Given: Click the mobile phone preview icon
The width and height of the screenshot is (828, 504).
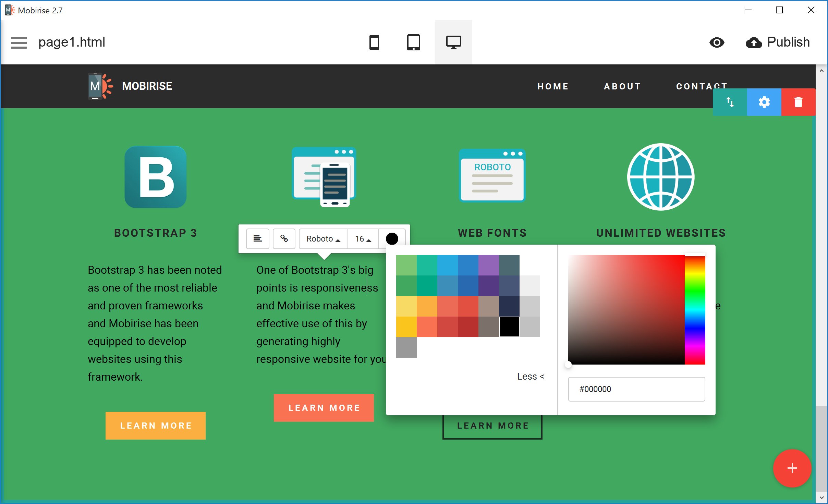Looking at the screenshot, I should (x=374, y=42).
